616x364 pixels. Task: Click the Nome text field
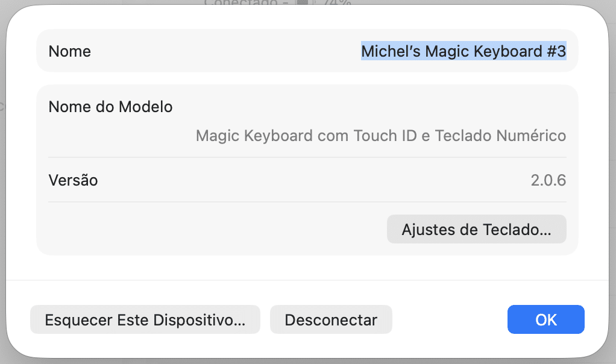pyautogui.click(x=463, y=51)
